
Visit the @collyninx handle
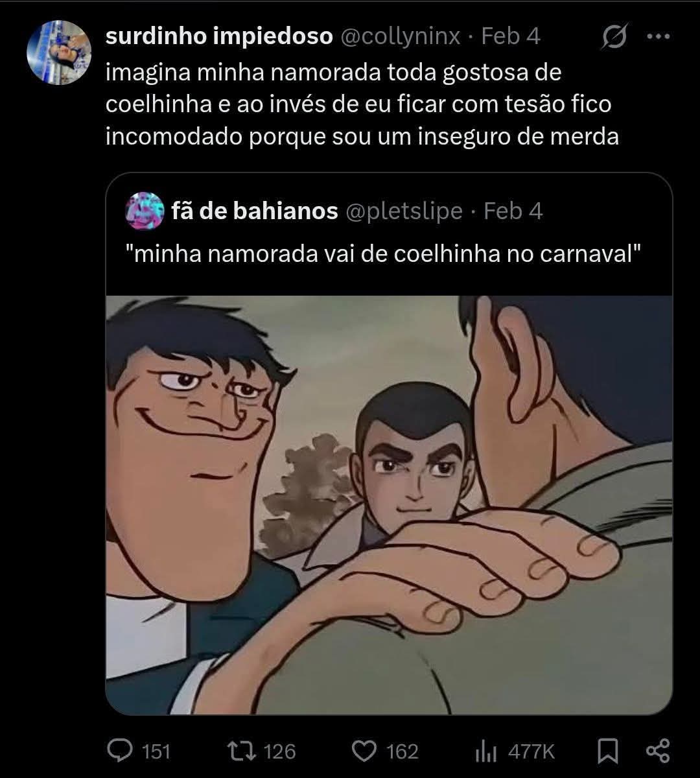tap(401, 36)
